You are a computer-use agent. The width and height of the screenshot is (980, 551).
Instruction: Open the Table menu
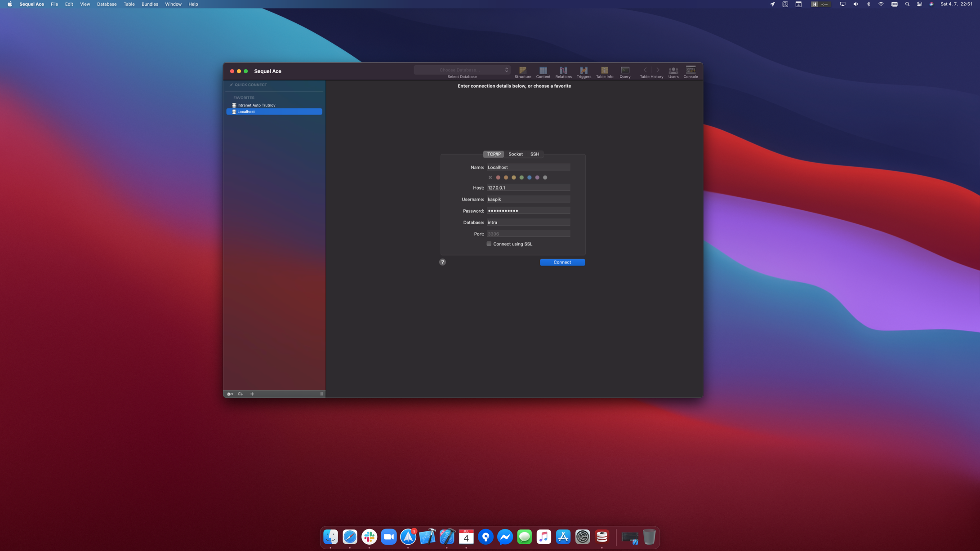tap(129, 4)
